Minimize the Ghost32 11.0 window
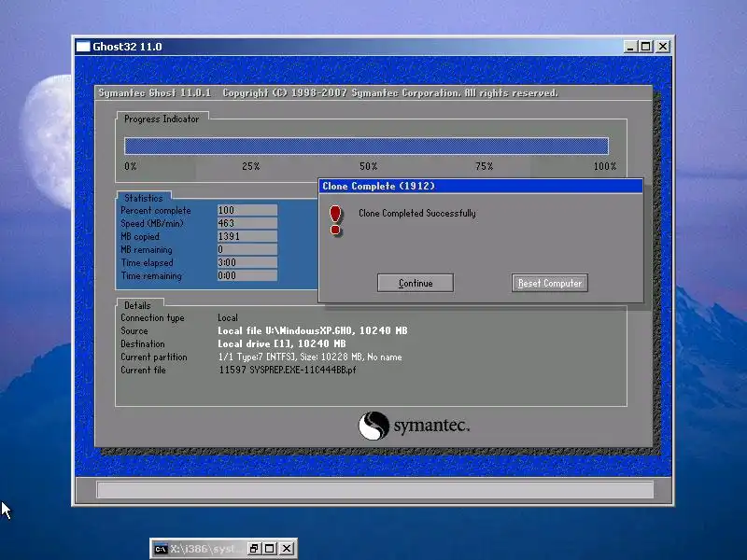The width and height of the screenshot is (747, 560). tap(631, 46)
